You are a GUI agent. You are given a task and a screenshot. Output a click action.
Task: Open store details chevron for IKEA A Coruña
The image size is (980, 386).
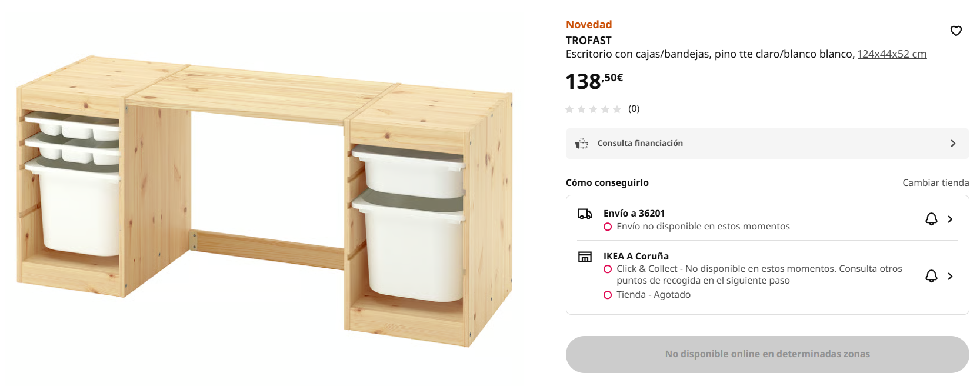point(950,276)
